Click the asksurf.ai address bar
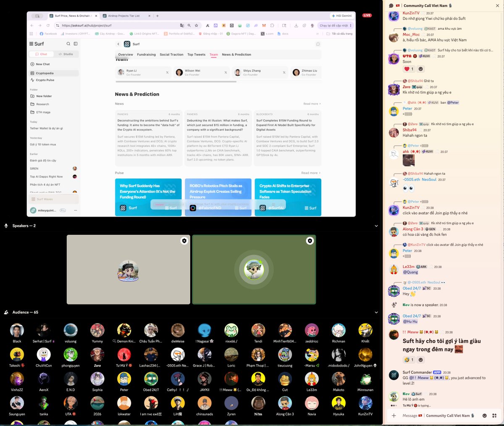 pos(118,25)
